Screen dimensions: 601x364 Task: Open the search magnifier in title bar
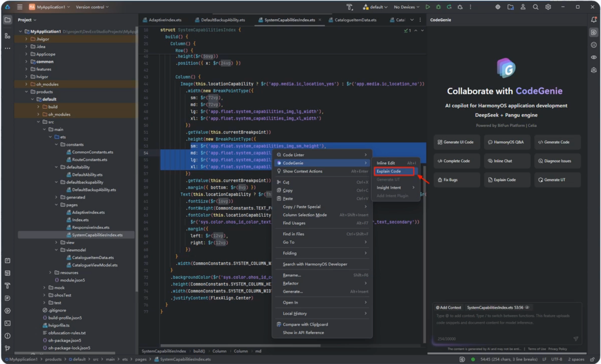(x=535, y=7)
